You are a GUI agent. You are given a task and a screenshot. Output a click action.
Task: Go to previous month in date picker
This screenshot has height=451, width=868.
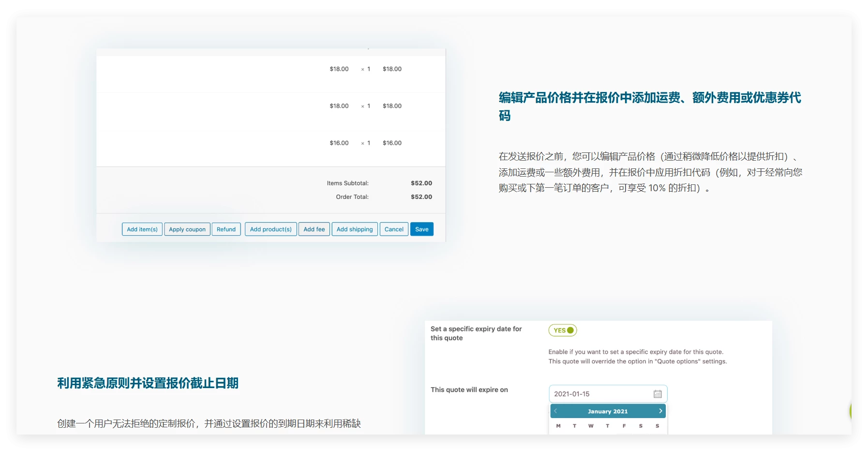point(556,411)
